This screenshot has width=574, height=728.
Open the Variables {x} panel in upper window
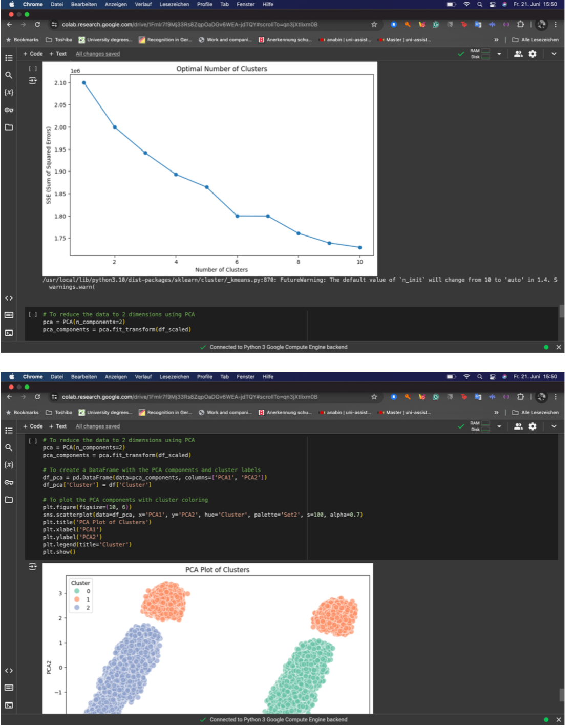9,93
